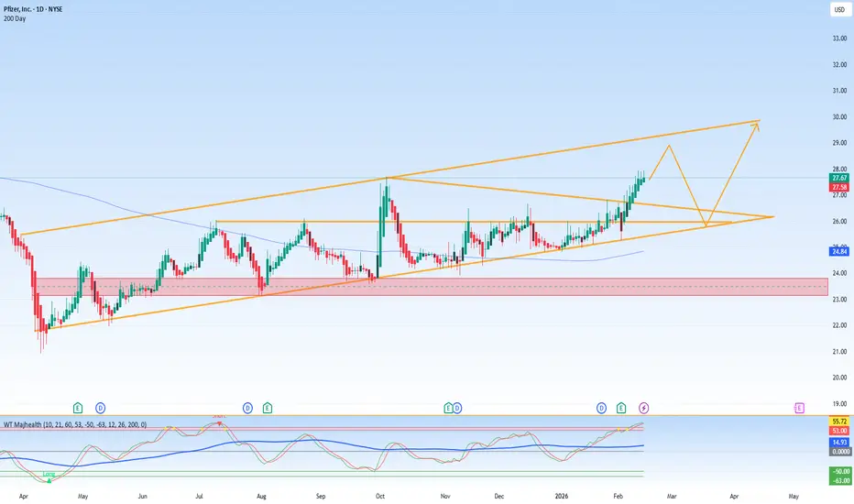Click the red 27.58 price label
The height and width of the screenshot is (504, 854).
click(x=839, y=187)
